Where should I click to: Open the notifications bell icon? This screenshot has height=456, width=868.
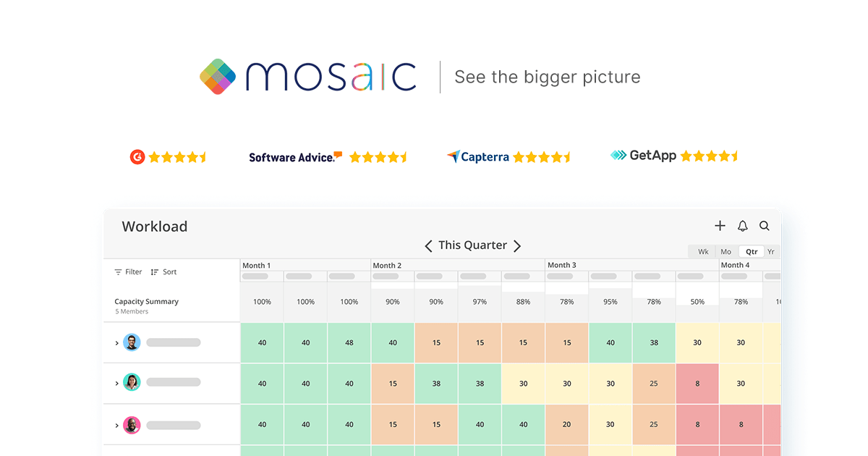point(742,226)
